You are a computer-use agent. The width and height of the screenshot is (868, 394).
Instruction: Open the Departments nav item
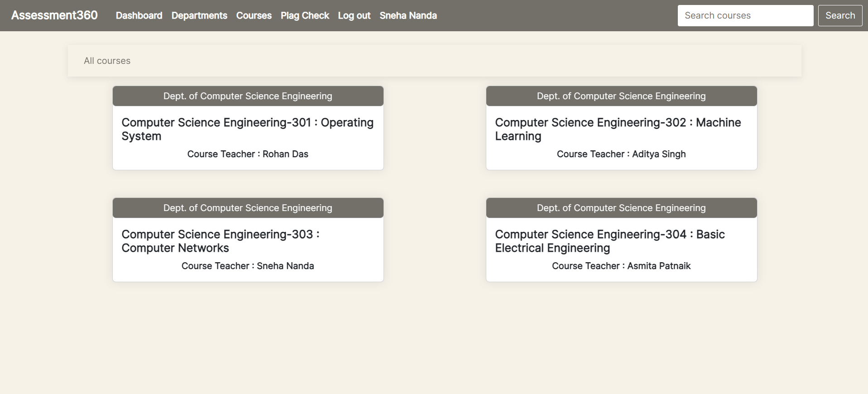[199, 15]
